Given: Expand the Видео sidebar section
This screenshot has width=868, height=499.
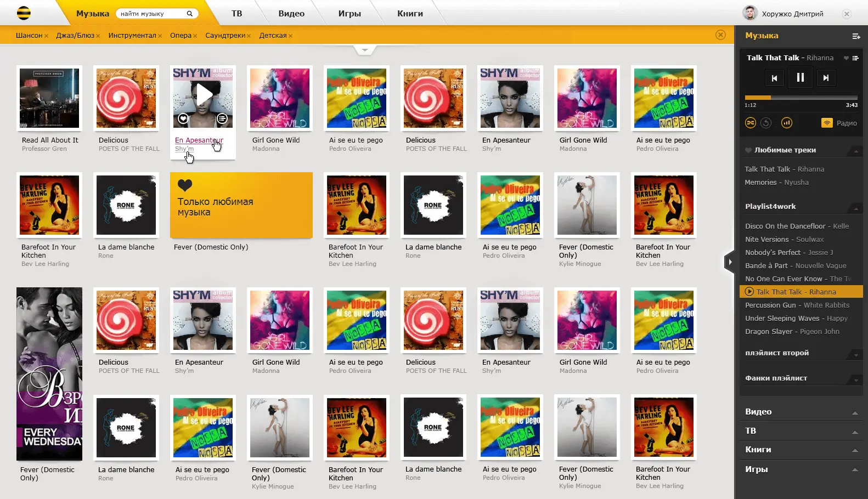Looking at the screenshot, I should (x=855, y=412).
